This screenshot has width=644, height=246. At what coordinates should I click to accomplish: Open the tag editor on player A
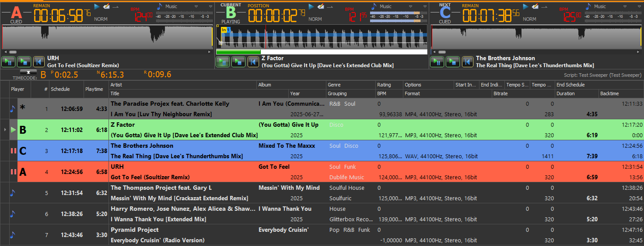tap(107, 7)
